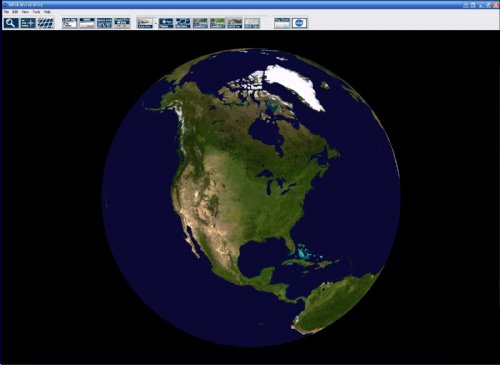Screen dimensions: 500x365
Task: Toggle the crosshair position display icon
Action: pos(28,23)
